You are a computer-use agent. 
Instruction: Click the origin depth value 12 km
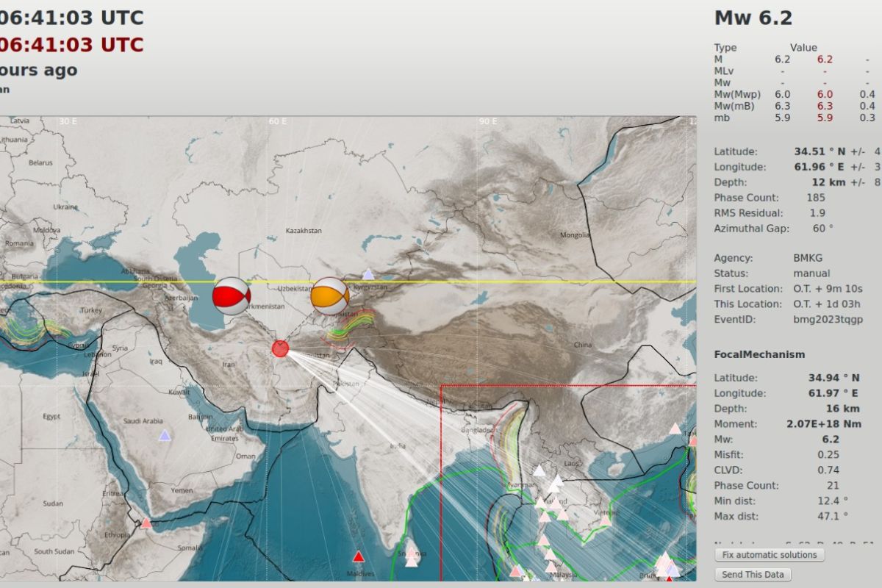pos(828,182)
